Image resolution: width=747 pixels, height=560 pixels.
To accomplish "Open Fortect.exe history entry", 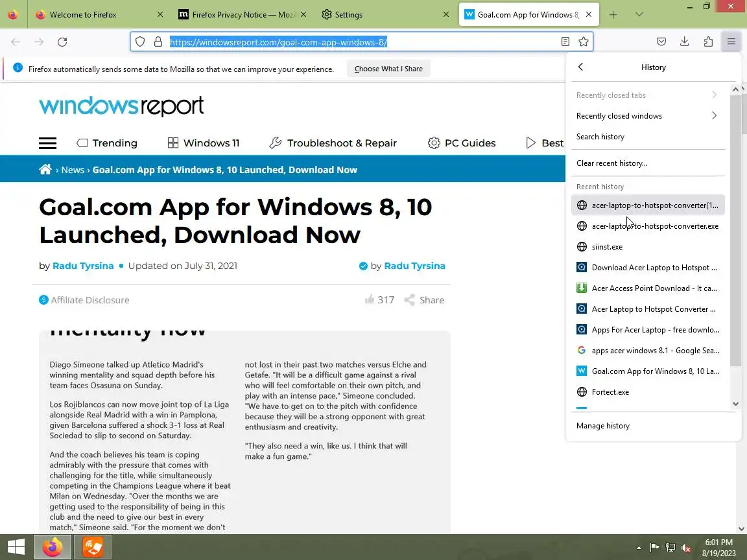I will point(648,392).
